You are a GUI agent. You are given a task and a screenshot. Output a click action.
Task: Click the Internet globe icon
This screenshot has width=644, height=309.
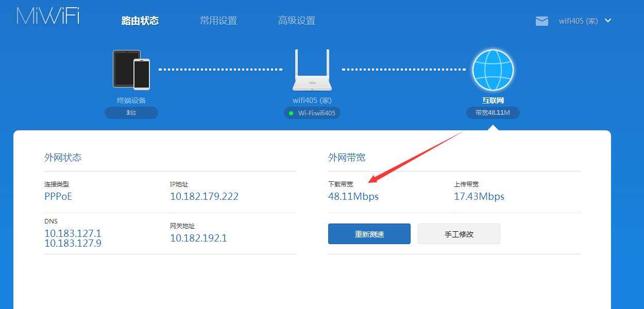(493, 70)
